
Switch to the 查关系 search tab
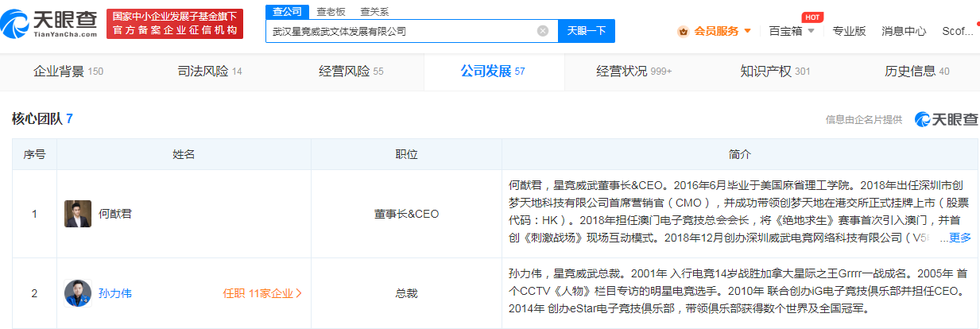[374, 11]
